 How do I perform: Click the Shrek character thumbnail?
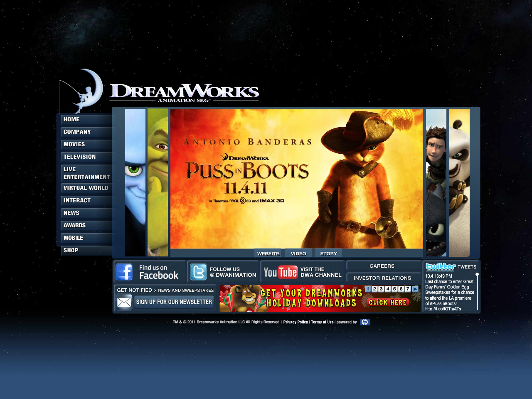158,183
